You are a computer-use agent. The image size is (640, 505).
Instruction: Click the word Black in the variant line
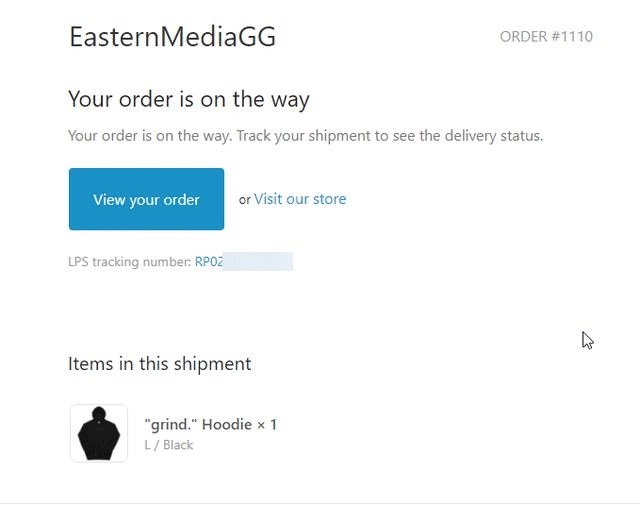click(178, 445)
